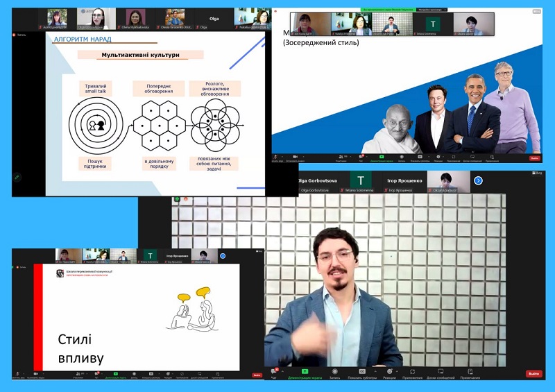555x392 pixels.
Task: Open Reactions in the Стилі впливу window
Action: (x=168, y=375)
